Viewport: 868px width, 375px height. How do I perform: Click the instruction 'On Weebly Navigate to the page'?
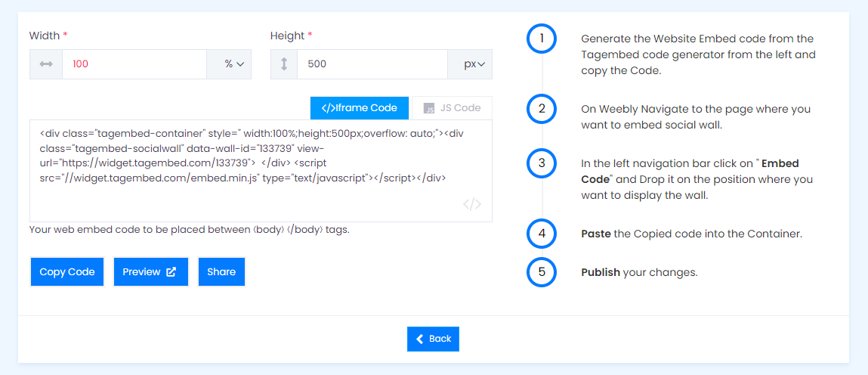click(x=695, y=117)
